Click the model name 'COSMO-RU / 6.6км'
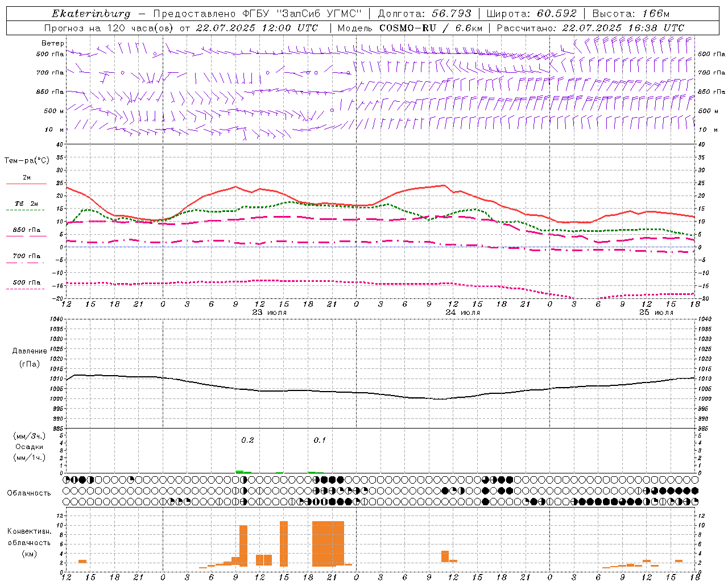Screen dimensions: 728x582 pos(431,28)
